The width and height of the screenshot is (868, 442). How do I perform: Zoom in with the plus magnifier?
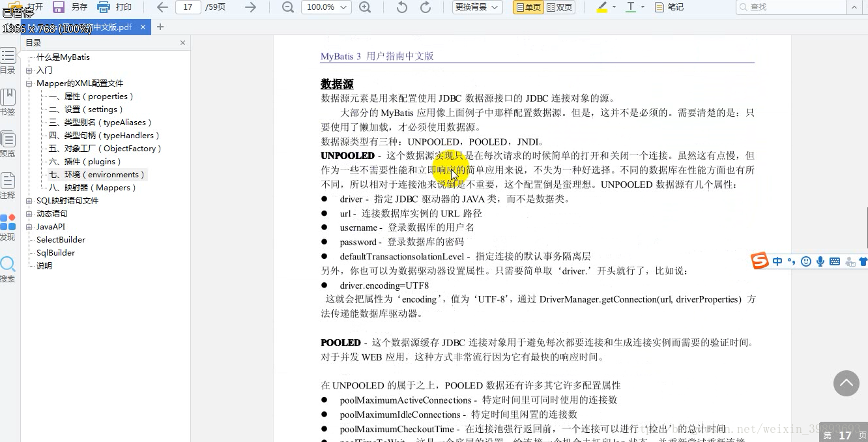click(365, 7)
